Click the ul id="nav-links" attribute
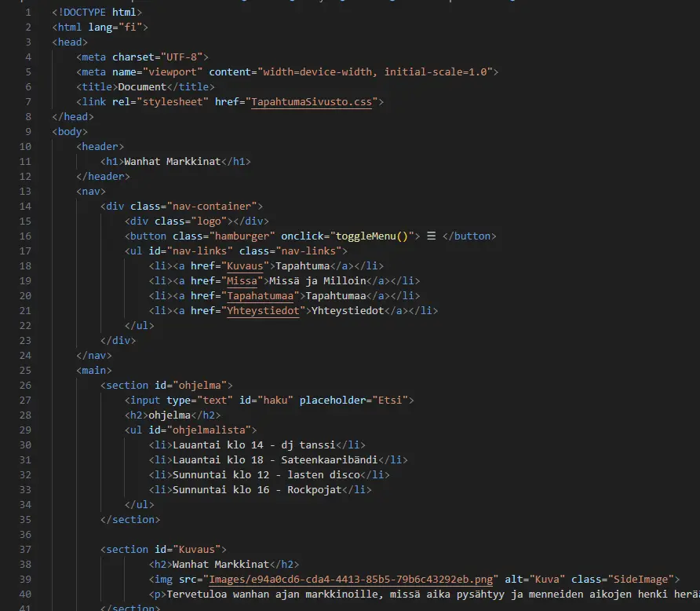700x611 pixels. [x=191, y=251]
